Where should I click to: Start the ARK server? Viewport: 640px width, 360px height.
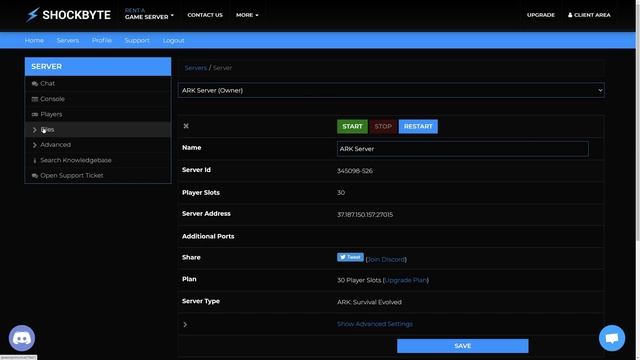pos(352,127)
